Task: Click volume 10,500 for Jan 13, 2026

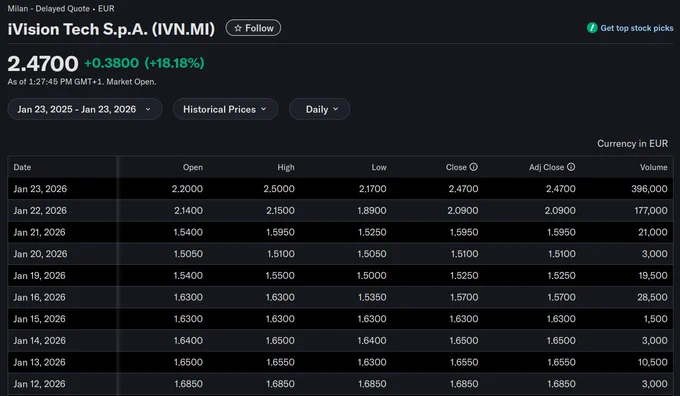Action: pyautogui.click(x=653, y=362)
